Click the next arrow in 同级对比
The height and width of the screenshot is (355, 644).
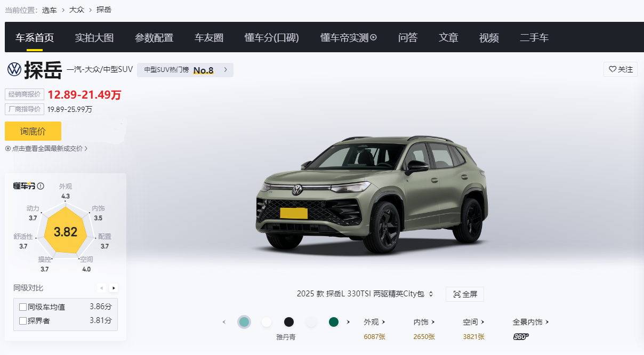point(114,288)
